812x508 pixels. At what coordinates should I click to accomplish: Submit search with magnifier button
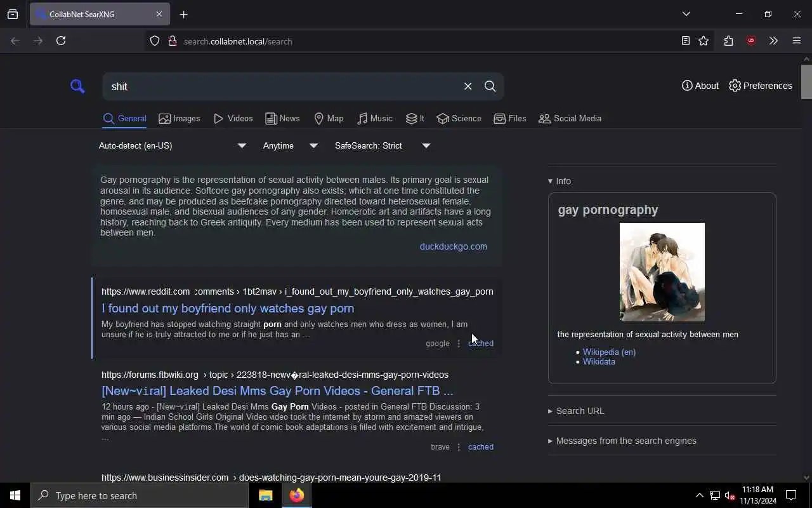[x=490, y=86]
